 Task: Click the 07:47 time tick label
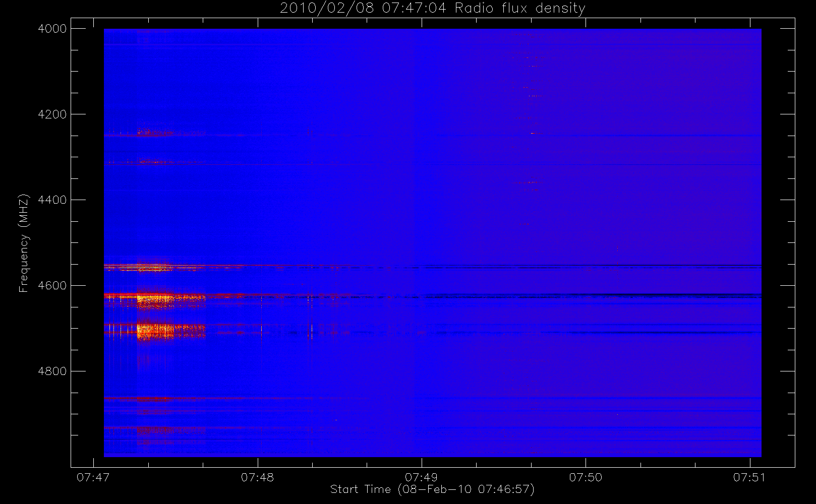93,477
